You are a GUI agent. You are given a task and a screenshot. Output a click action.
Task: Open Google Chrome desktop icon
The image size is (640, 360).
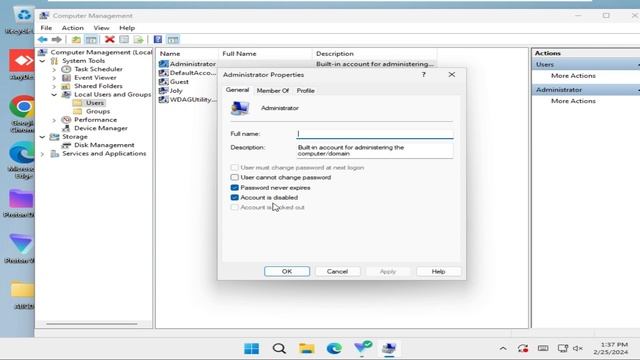coord(22,107)
